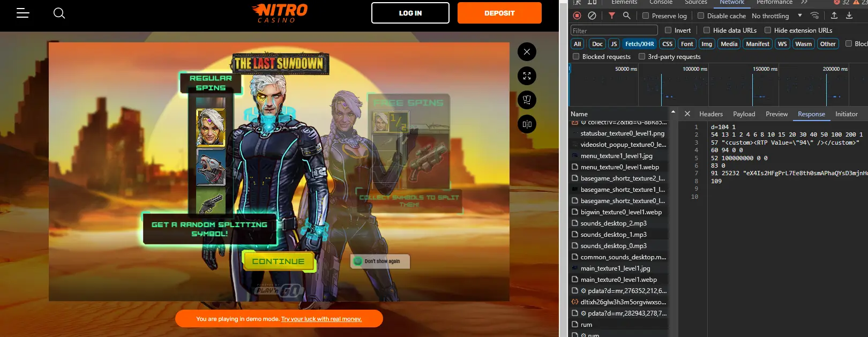Screen dimensions: 868x337
Task: Filter requests by Fetch/XHR type
Action: 640,44
